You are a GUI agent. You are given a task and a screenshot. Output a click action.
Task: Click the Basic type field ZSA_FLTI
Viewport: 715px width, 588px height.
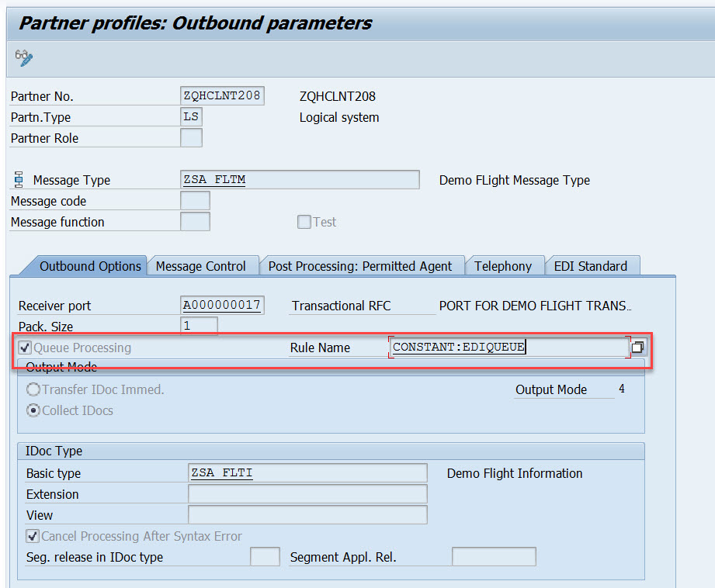click(x=307, y=473)
